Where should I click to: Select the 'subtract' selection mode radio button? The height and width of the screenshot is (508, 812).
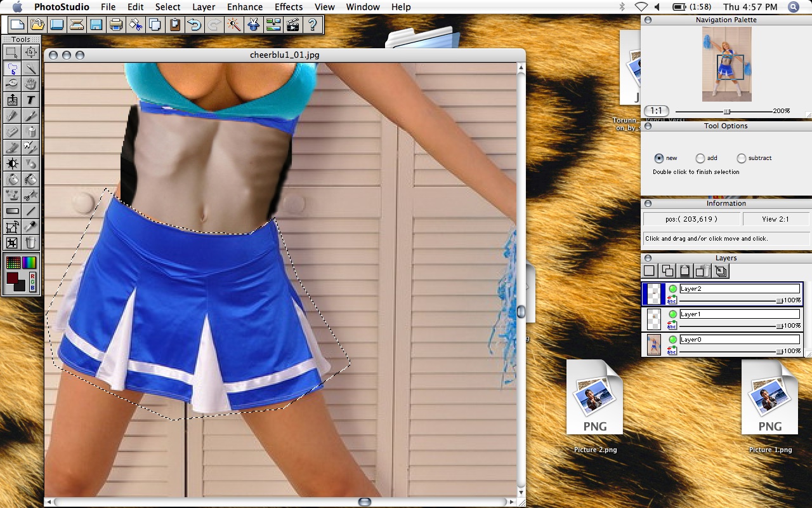[741, 158]
